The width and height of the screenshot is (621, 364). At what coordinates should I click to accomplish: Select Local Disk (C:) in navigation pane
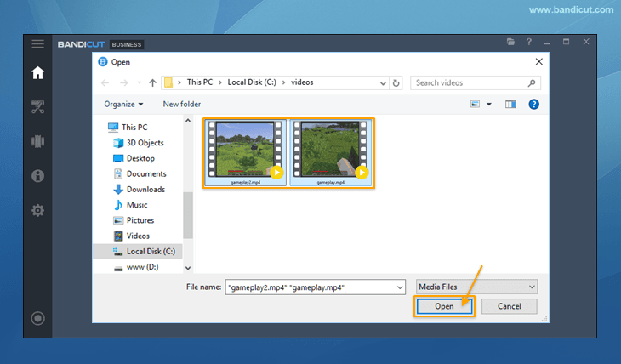click(138, 252)
